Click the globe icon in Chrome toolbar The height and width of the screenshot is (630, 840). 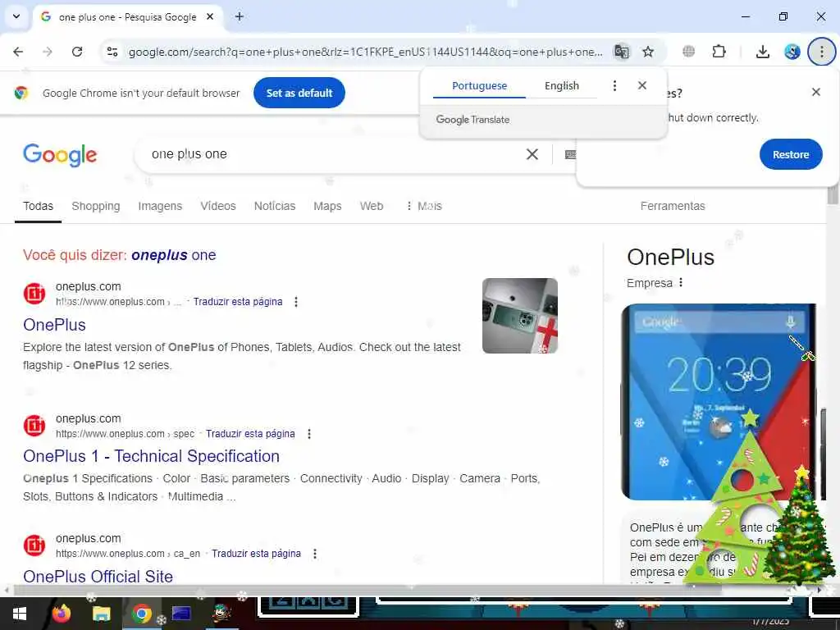coord(689,52)
